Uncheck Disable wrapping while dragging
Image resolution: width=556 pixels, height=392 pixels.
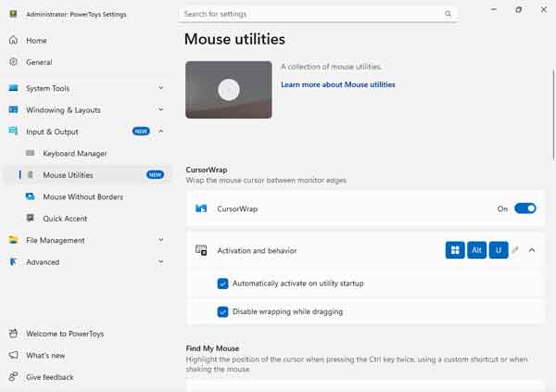222,311
